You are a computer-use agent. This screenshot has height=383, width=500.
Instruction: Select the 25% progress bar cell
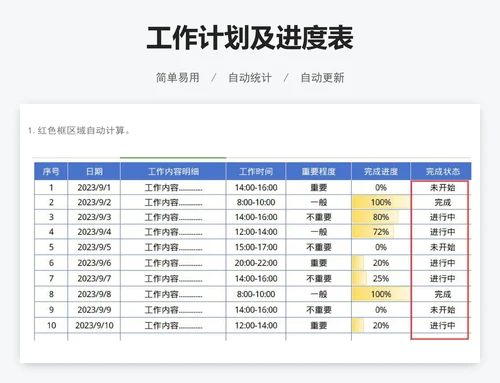pyautogui.click(x=381, y=278)
